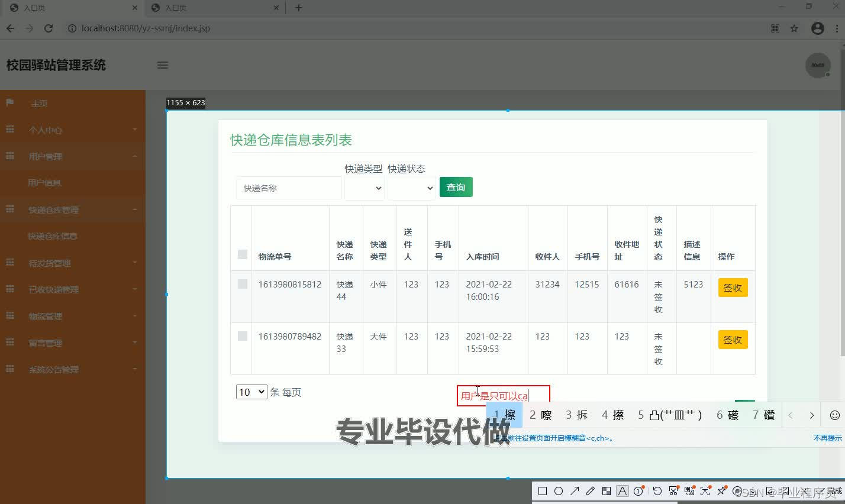Screen dimensions: 845x504
Task: Click the 快递名称 search input
Action: (x=289, y=188)
